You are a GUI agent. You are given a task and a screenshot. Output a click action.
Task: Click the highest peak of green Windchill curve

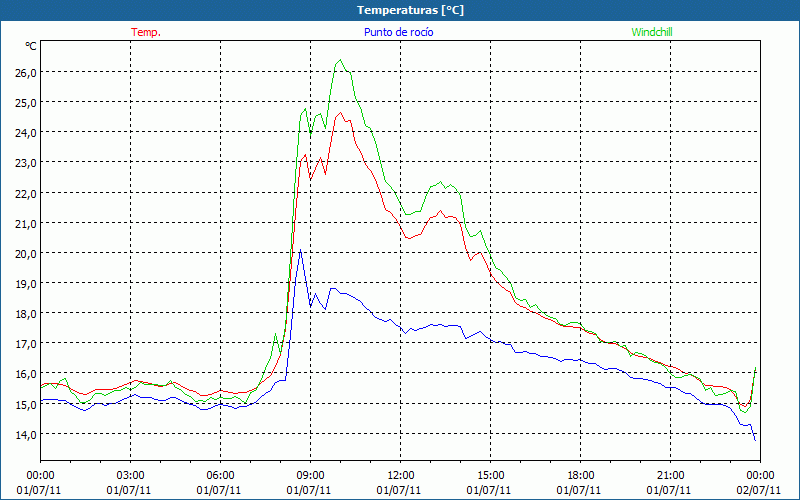point(341,60)
